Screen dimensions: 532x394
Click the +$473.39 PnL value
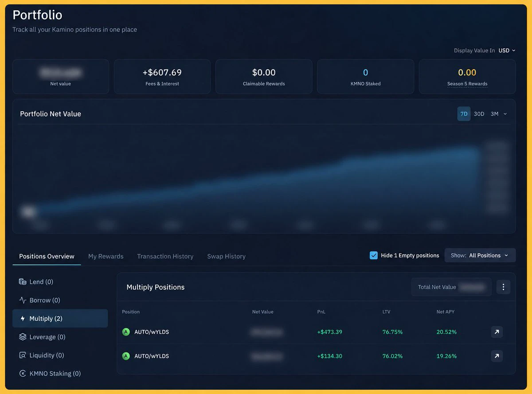point(330,332)
